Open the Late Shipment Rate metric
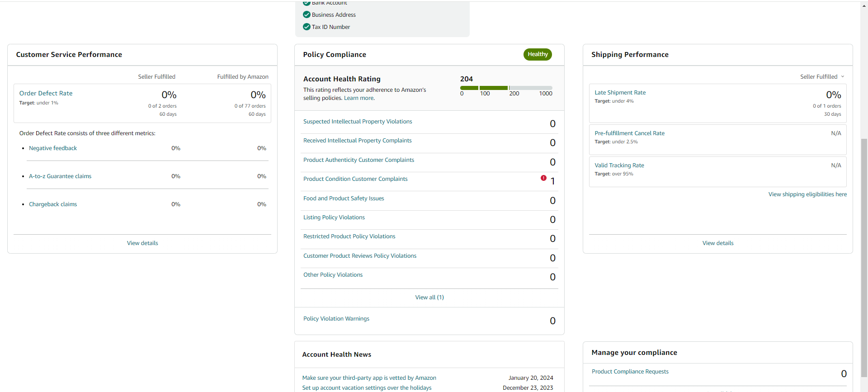 coord(620,93)
